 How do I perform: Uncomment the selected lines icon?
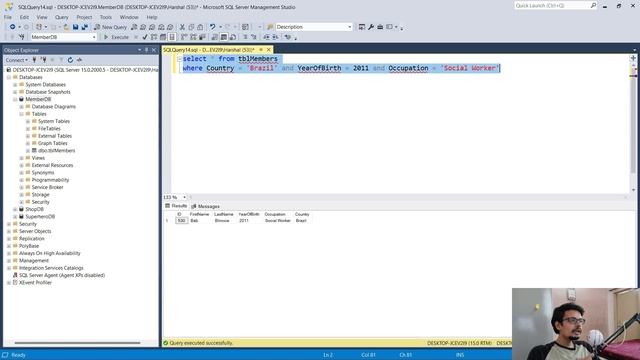click(x=253, y=37)
